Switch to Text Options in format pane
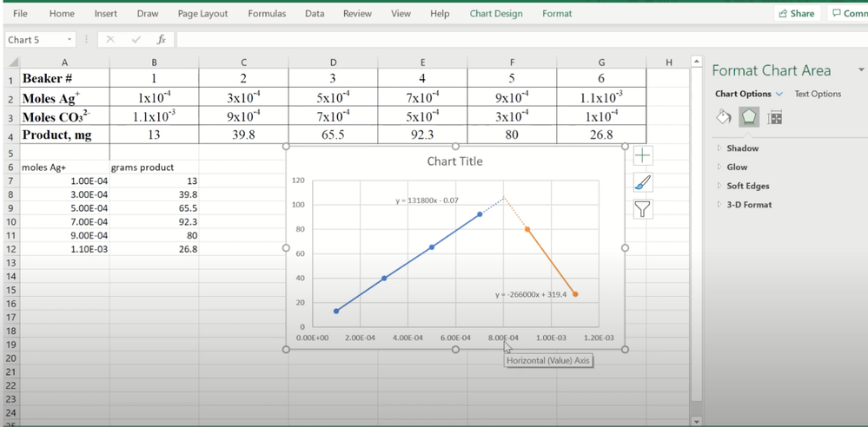The height and width of the screenshot is (427, 868). 818,94
